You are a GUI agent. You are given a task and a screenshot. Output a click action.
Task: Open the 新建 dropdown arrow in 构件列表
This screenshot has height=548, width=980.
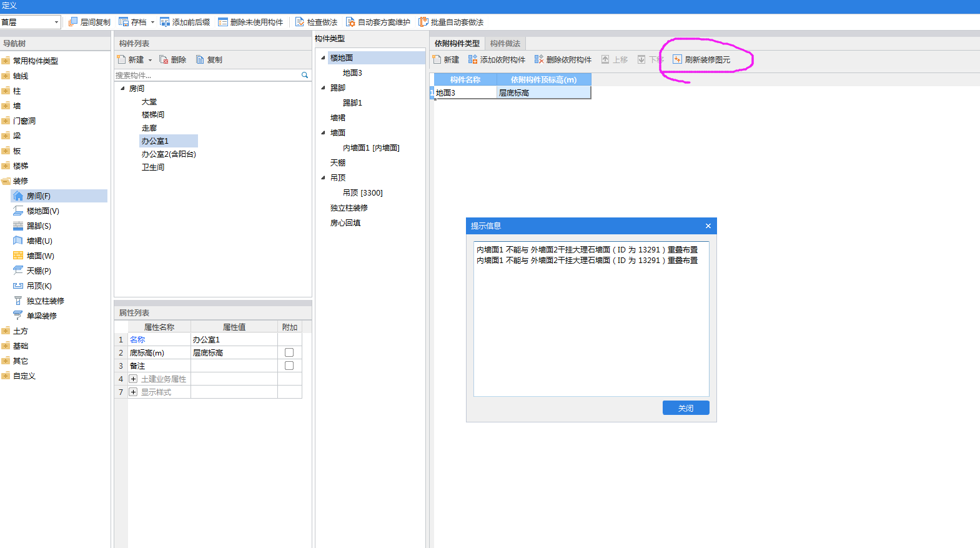click(150, 60)
